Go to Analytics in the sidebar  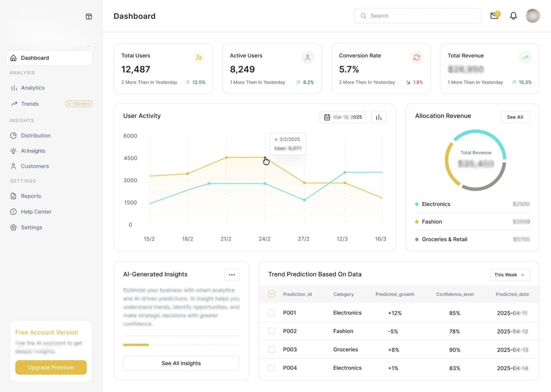(x=33, y=88)
